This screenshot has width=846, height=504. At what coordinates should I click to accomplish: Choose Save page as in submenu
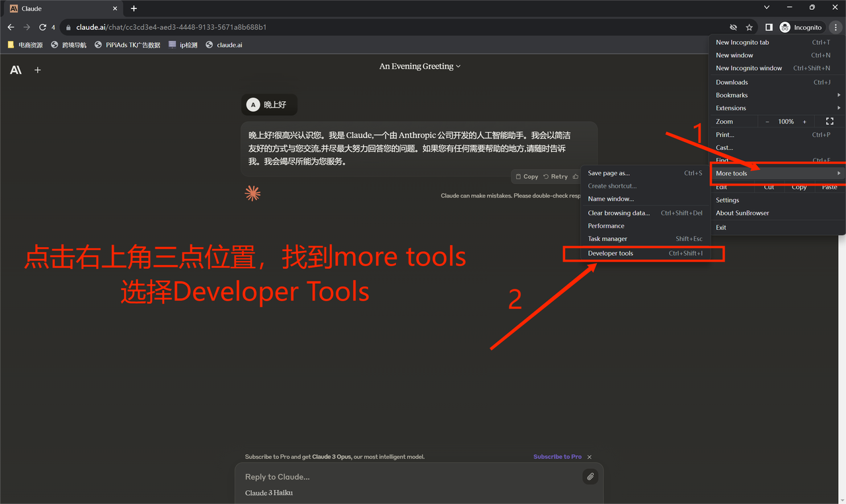click(x=645, y=173)
